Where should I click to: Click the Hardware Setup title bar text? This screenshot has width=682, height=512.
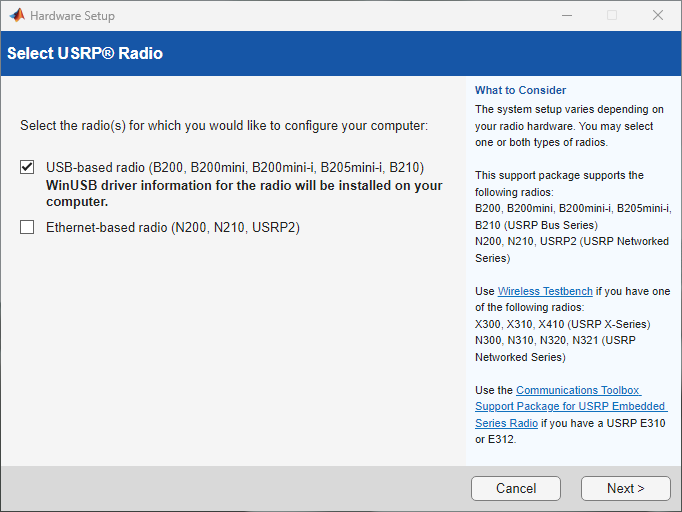[72, 16]
